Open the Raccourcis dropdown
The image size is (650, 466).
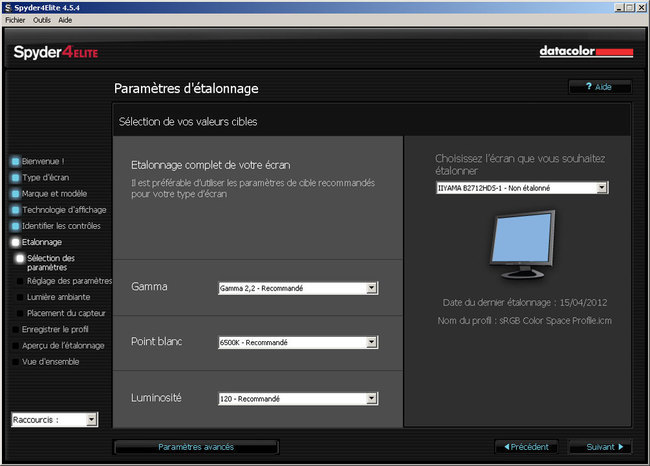point(55,420)
